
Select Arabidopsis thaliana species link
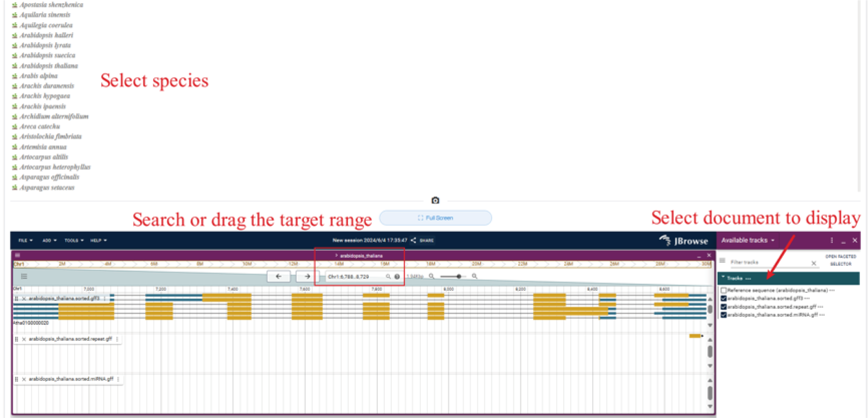tap(49, 66)
